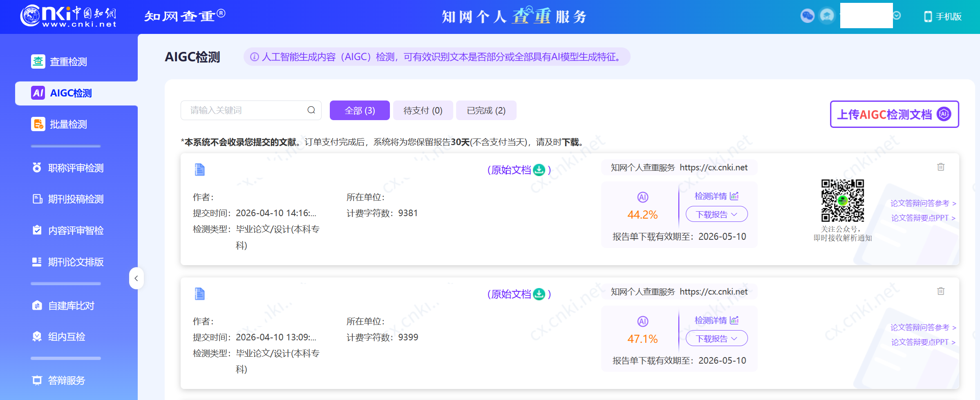This screenshot has height=400, width=980.
Task: Click the 查重检测 green icon
Action: (x=38, y=62)
